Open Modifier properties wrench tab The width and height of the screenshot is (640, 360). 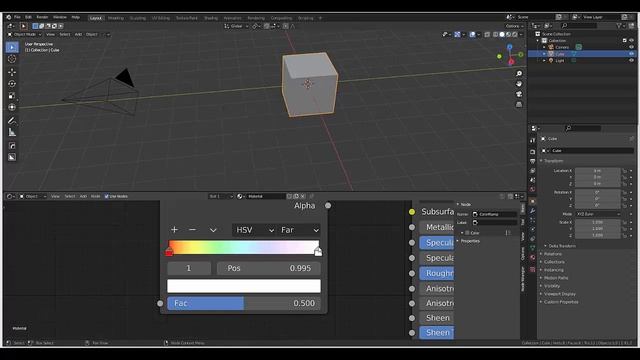pyautogui.click(x=532, y=211)
